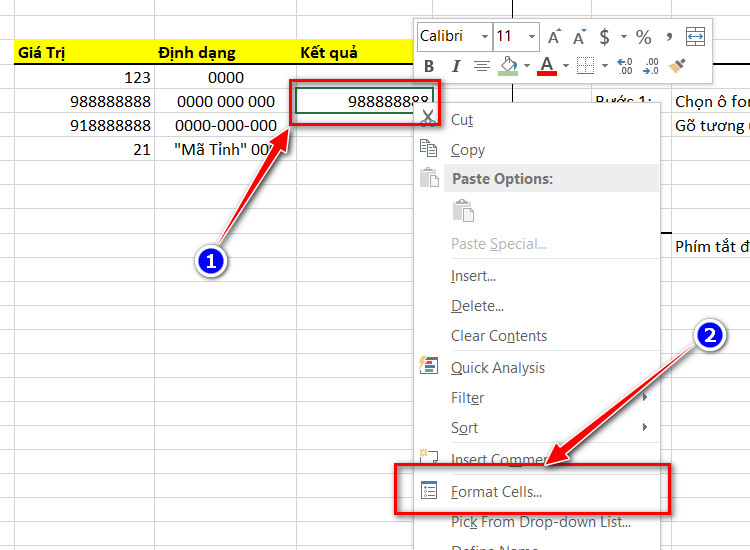Select Giá Trị cell 988888888

point(84,101)
